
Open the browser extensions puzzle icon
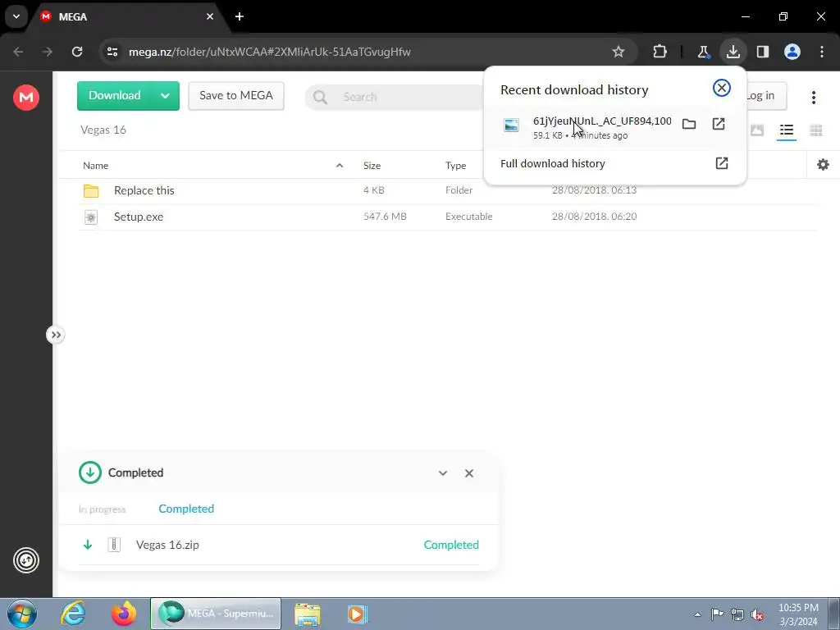(x=660, y=52)
